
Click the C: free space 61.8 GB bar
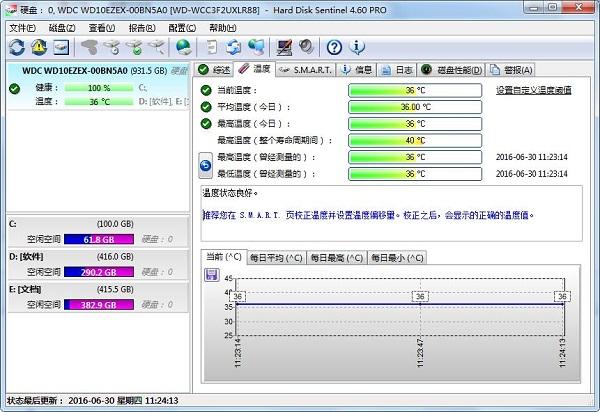tap(99, 239)
